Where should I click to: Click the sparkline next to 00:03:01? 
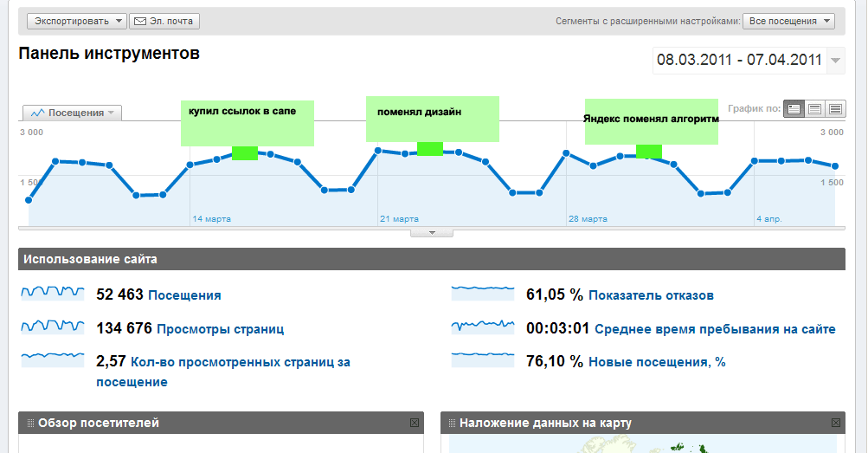[483, 327]
